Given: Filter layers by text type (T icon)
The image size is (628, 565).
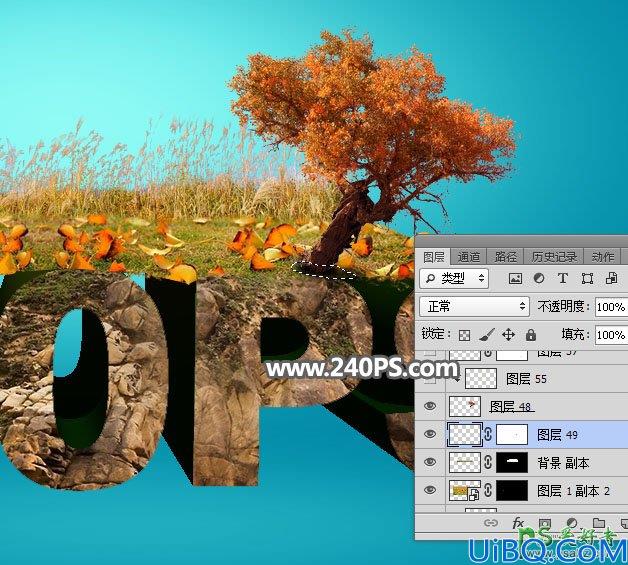Looking at the screenshot, I should coord(563,278).
